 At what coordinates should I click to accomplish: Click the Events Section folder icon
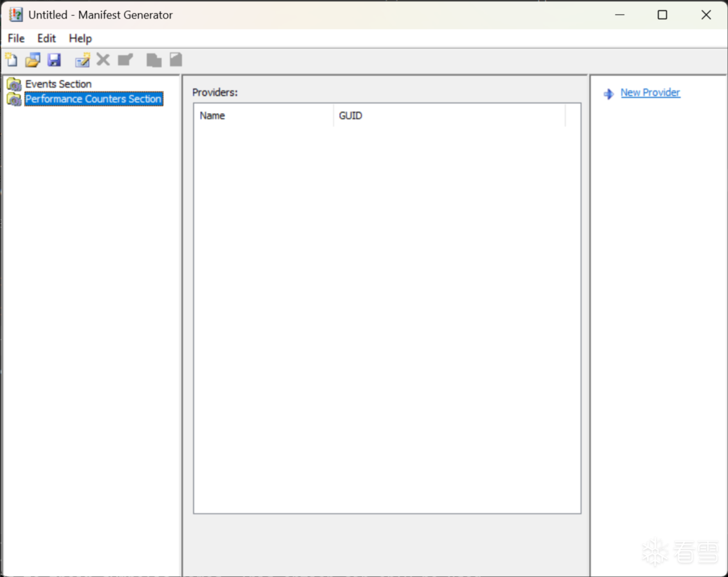14,84
